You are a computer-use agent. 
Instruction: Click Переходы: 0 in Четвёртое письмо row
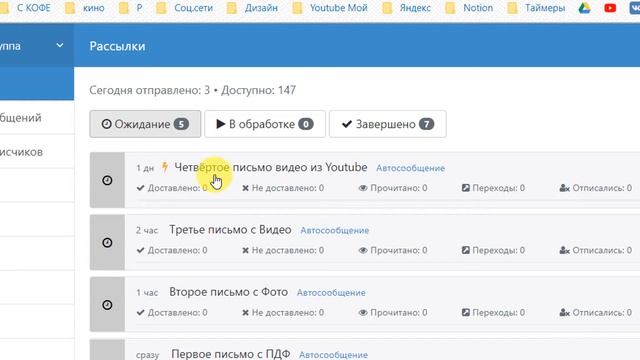[x=493, y=188]
